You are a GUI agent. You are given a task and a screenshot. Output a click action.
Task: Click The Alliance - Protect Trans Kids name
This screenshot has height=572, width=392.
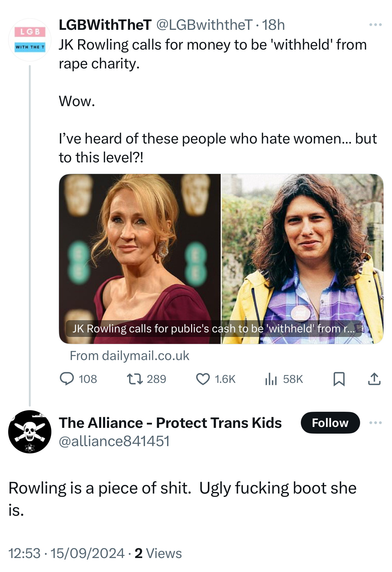pos(170,423)
